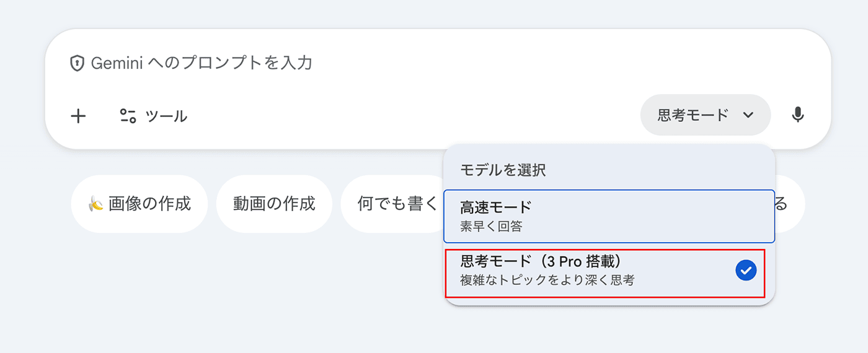Click the partially hidden chip ending in る
The height and width of the screenshot is (353, 868).
point(789,204)
